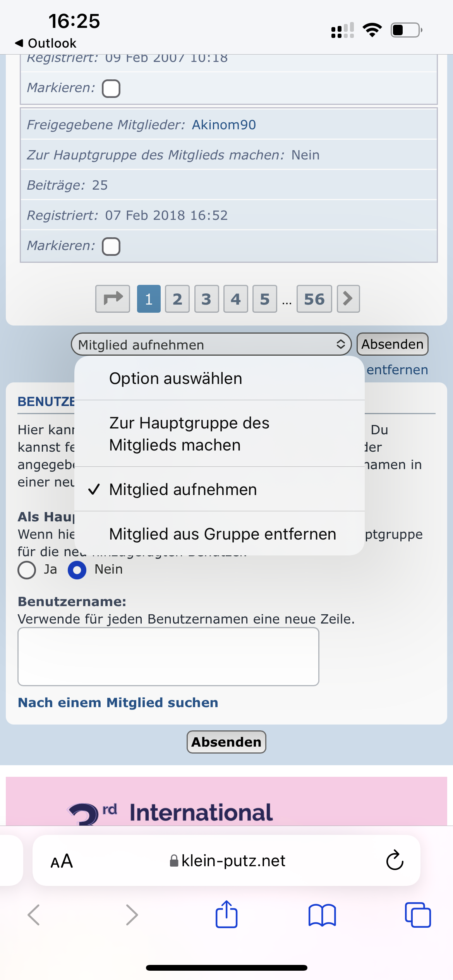Choose the Nein radio option
Image resolution: width=453 pixels, height=980 pixels.
click(77, 570)
